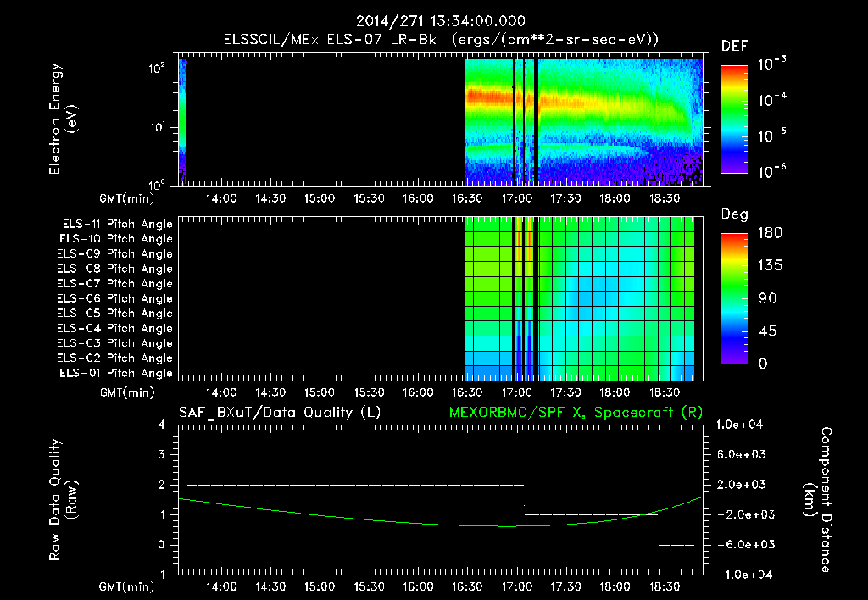Select the ELS-04 Pitch Angle row label
868x600 pixels.
[x=115, y=329]
